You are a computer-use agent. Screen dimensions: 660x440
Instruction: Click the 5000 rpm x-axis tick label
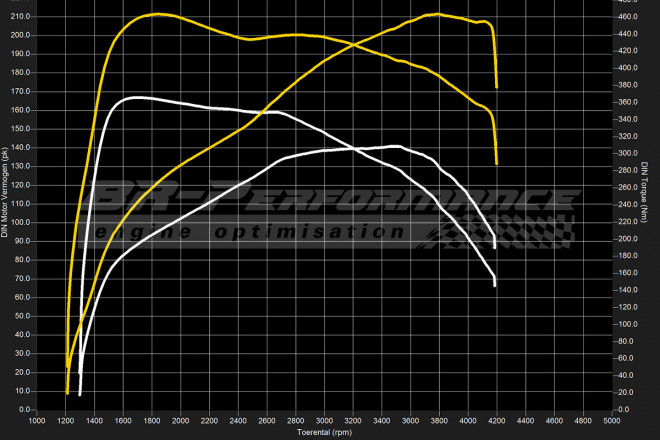point(613,421)
